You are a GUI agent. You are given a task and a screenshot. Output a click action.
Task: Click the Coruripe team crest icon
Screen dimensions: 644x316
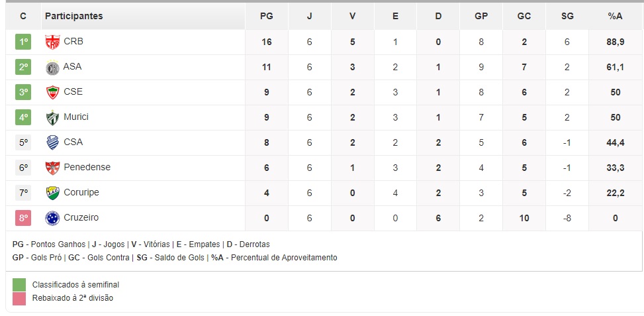coord(52,193)
